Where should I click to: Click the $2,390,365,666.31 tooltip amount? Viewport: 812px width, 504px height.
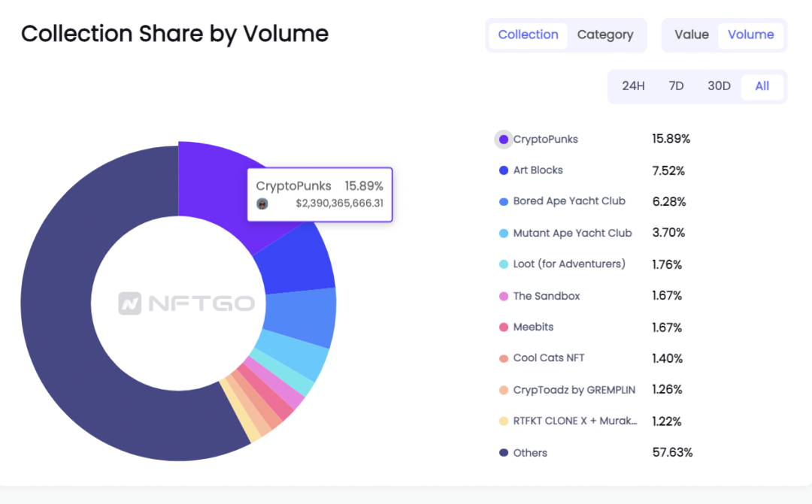coord(339,204)
